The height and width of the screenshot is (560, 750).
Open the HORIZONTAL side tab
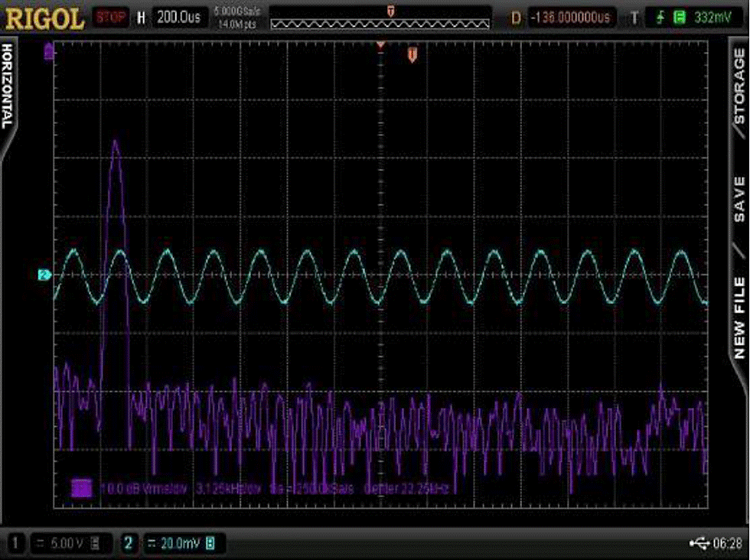coord(8,85)
